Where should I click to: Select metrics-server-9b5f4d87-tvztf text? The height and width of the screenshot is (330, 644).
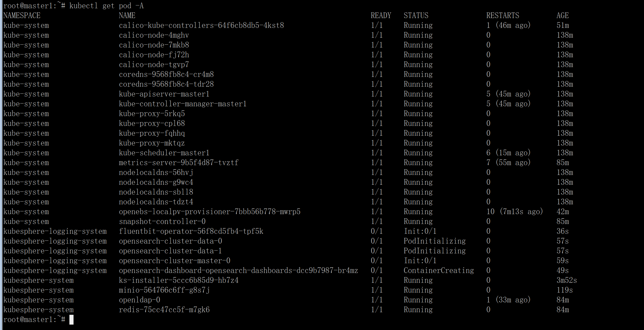[x=179, y=163]
